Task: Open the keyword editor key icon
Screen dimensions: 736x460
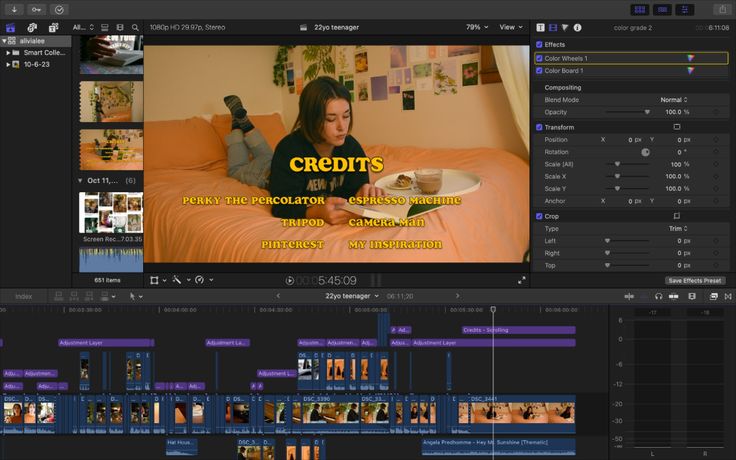Action: point(37,9)
